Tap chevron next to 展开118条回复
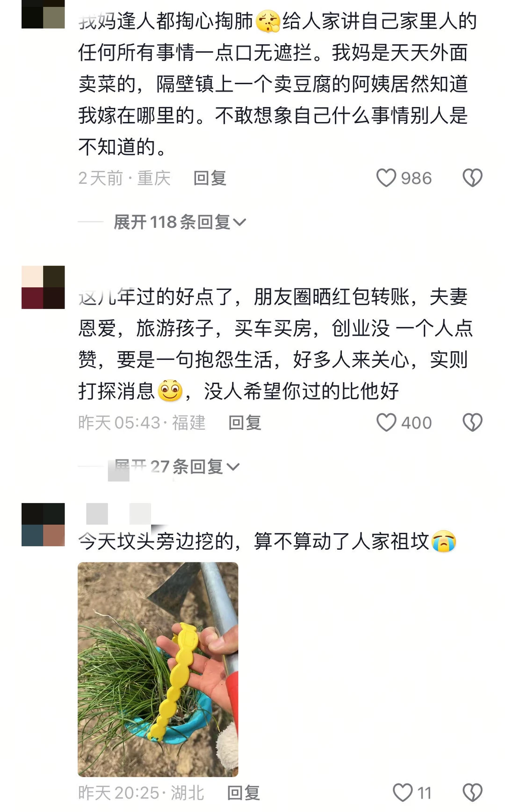The image size is (505, 812). (x=239, y=223)
